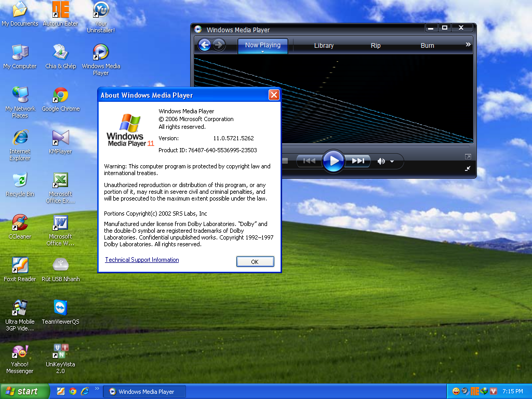Select the Rút USB Nhanh desktop icon

pyautogui.click(x=60, y=270)
